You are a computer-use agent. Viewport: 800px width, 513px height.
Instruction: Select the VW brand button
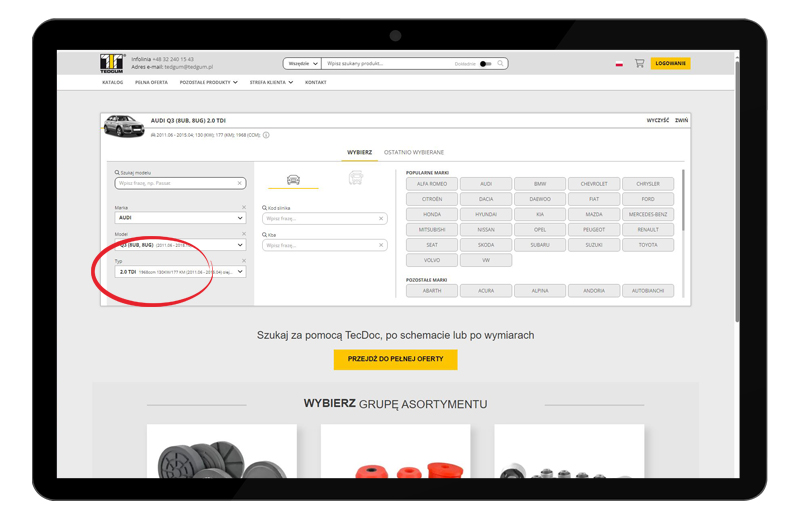[486, 260]
